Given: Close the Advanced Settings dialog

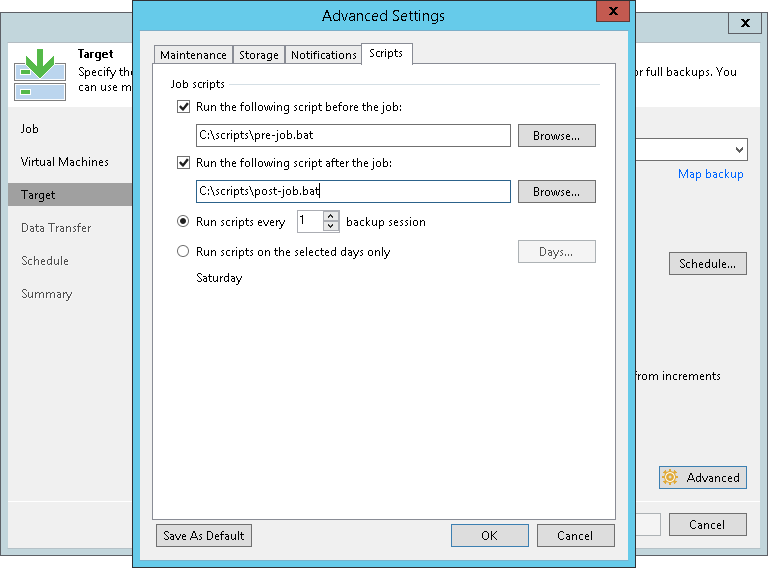Looking at the screenshot, I should (x=613, y=11).
